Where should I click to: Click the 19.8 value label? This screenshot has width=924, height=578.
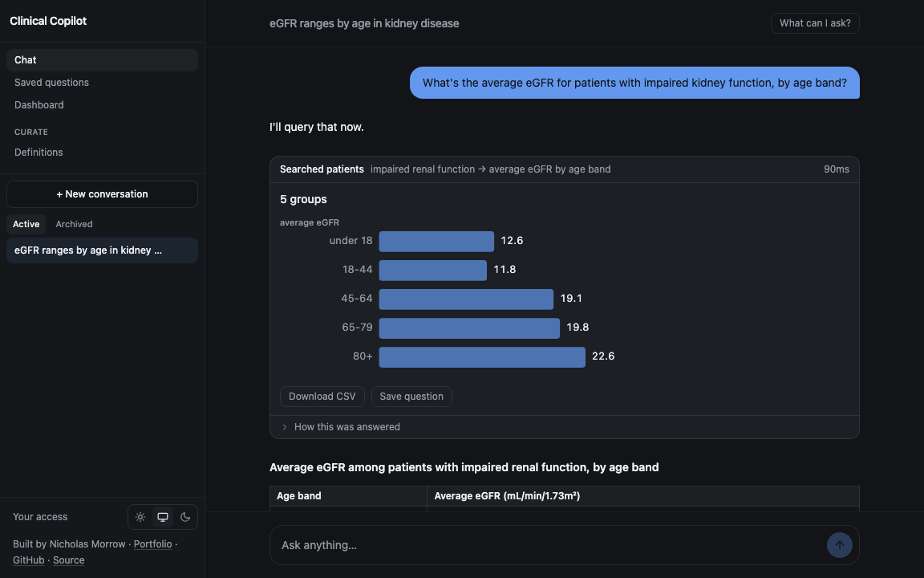coord(577,328)
